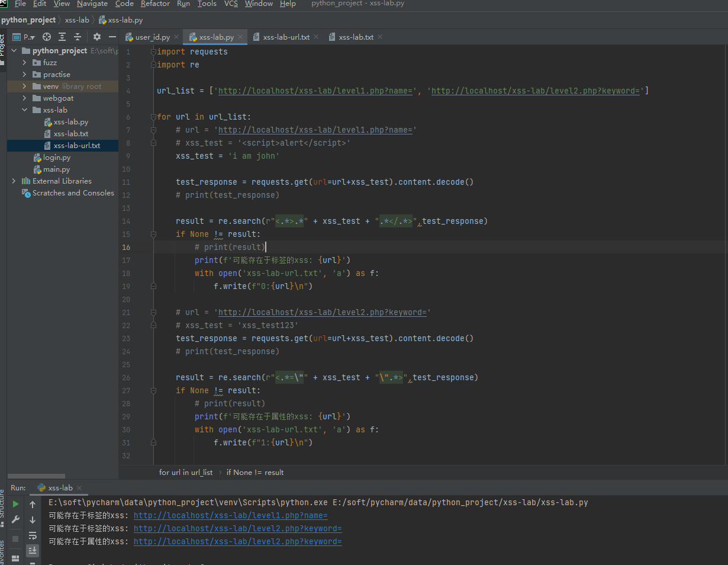Viewport: 728px width, 565px height.
Task: Close the user_id.py editor tab
Action: click(177, 37)
